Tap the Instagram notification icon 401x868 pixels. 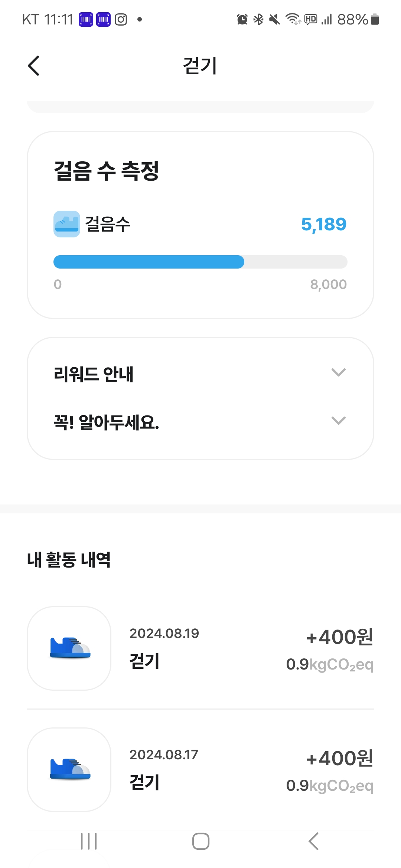click(x=121, y=19)
